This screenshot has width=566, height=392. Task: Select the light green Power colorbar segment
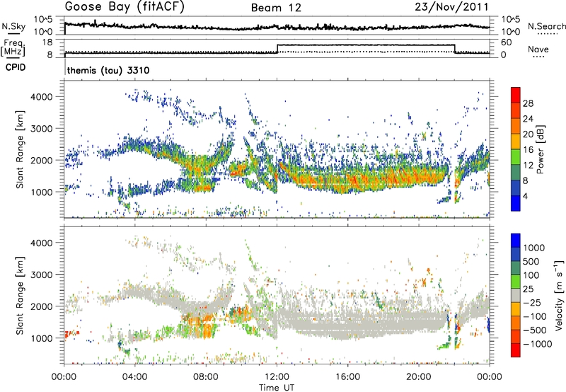516,156
